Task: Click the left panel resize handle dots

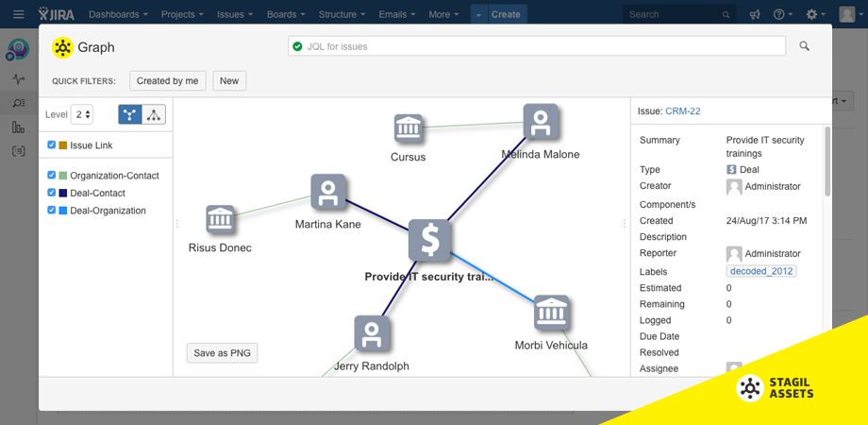Action: [x=176, y=223]
